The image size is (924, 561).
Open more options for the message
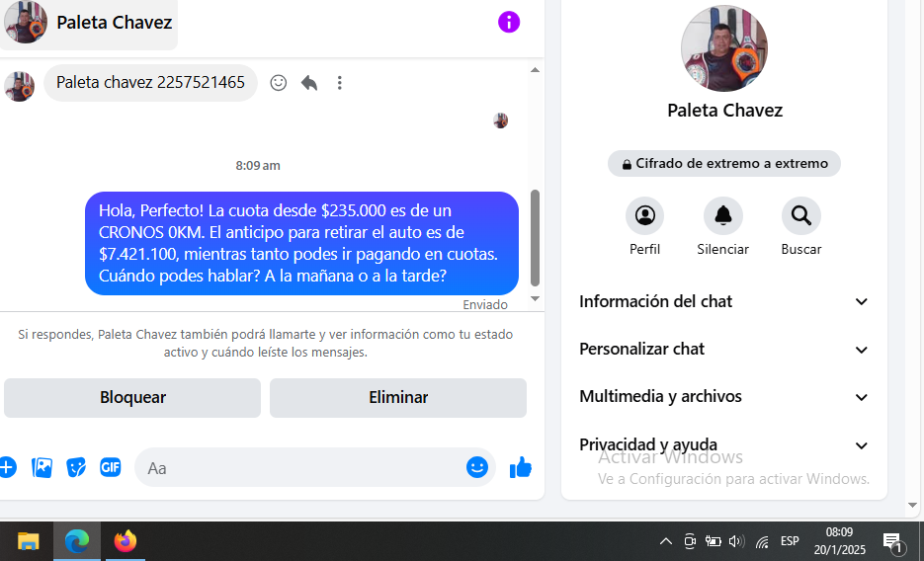(x=339, y=83)
